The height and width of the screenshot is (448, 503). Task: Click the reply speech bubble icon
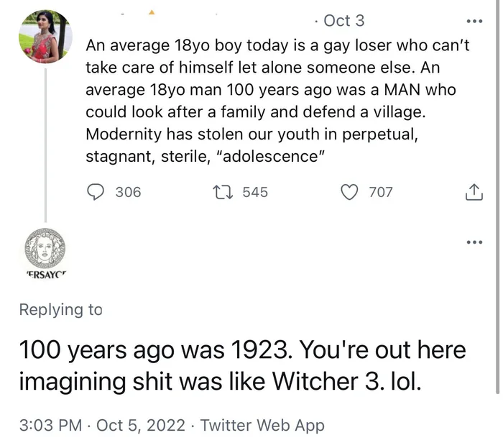click(x=96, y=192)
